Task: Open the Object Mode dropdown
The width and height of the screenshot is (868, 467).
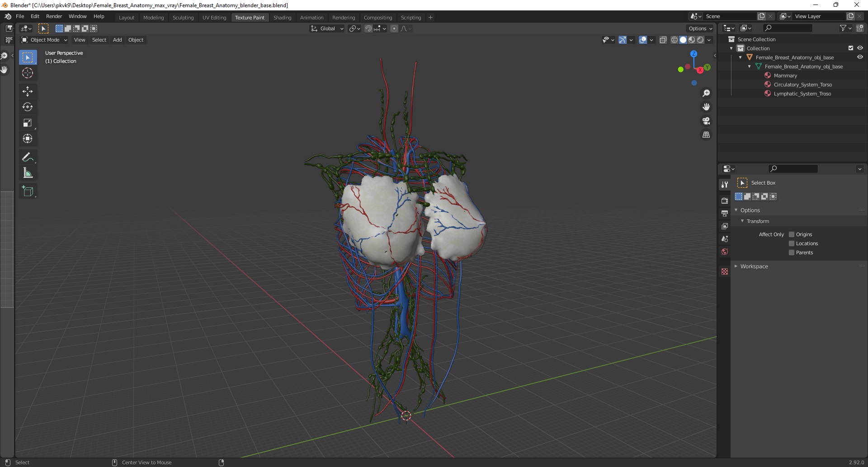Action: 44,40
